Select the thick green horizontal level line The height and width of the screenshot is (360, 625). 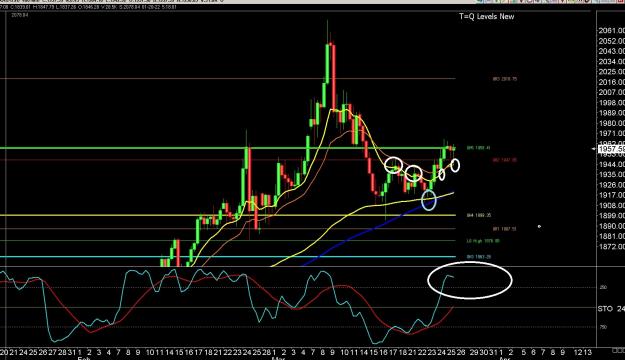[x=227, y=148]
